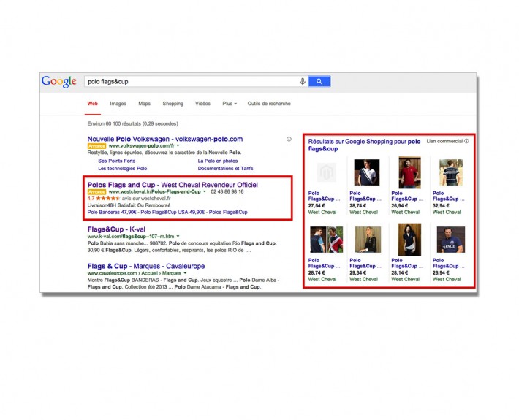The image size is (519, 420).
Task: Open Les technologies Polo sitelink
Action: pos(123,168)
